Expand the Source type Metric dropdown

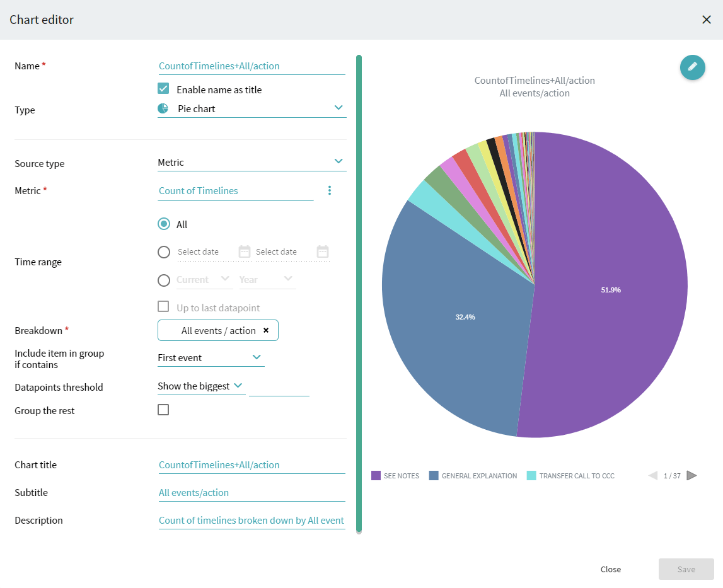pyautogui.click(x=252, y=163)
